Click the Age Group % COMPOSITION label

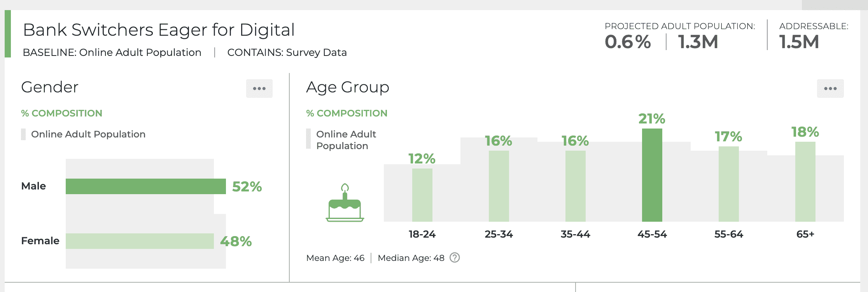pos(346,113)
